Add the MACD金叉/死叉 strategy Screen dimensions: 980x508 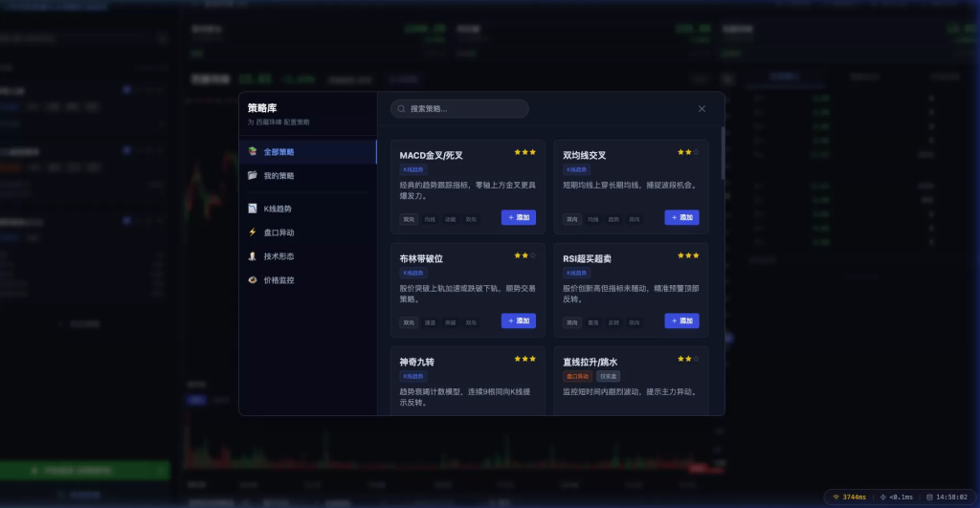[x=518, y=217]
